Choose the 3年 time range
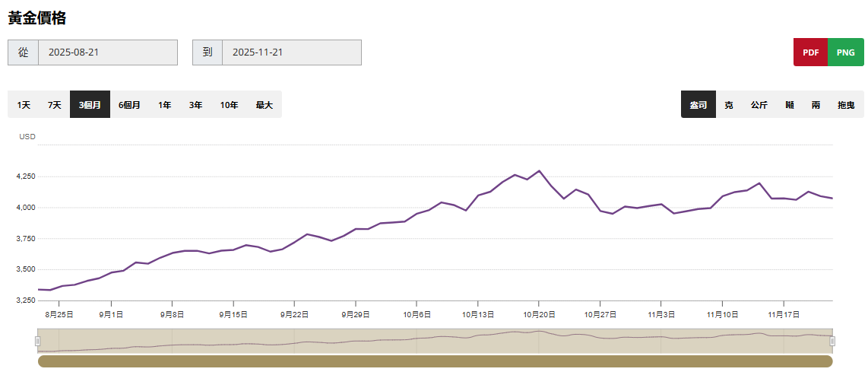 (x=195, y=105)
